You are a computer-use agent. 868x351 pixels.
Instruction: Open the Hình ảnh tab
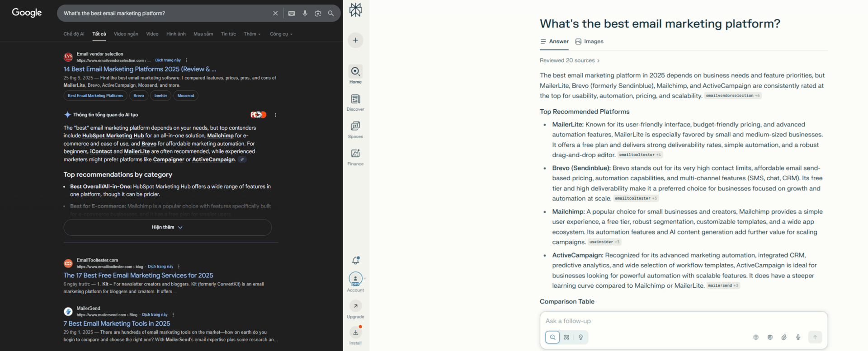pyautogui.click(x=176, y=34)
